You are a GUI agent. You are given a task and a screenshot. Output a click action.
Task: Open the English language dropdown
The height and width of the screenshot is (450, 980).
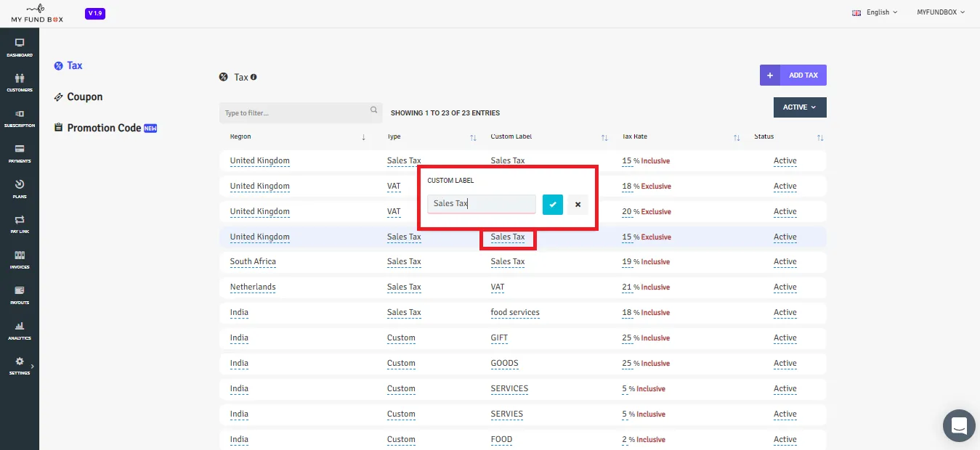click(875, 12)
